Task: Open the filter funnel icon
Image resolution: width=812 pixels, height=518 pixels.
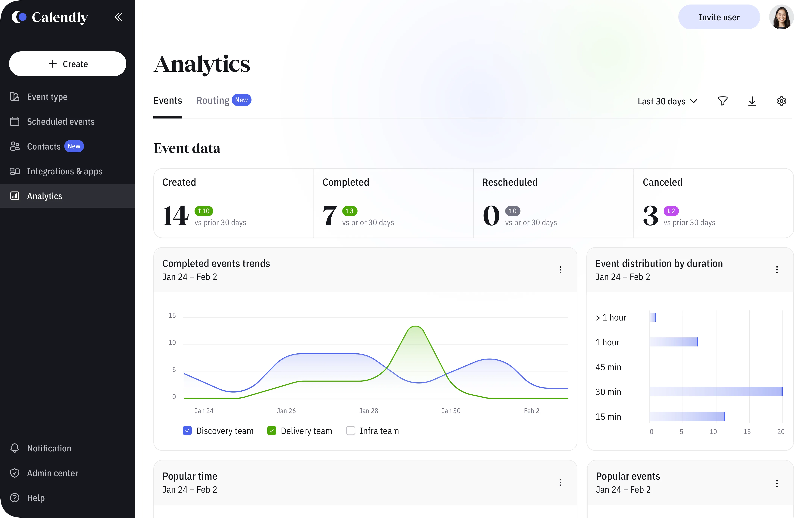Action: pyautogui.click(x=723, y=101)
